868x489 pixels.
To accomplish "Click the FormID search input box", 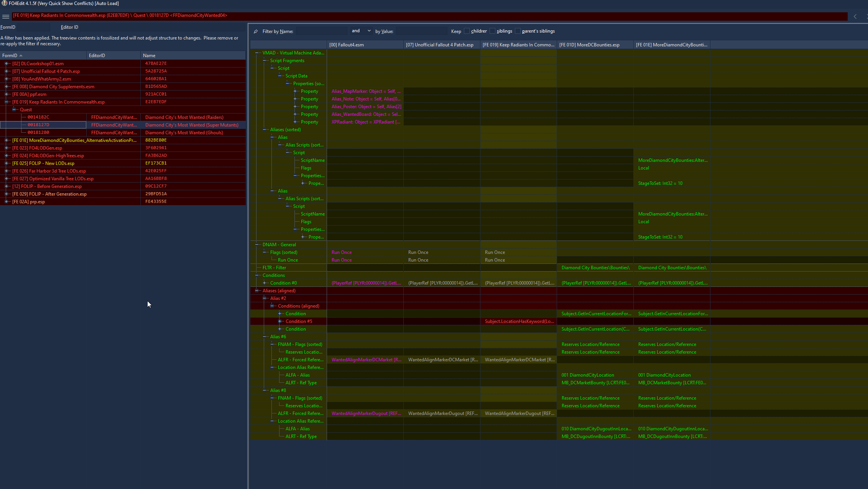I will tap(33, 27).
